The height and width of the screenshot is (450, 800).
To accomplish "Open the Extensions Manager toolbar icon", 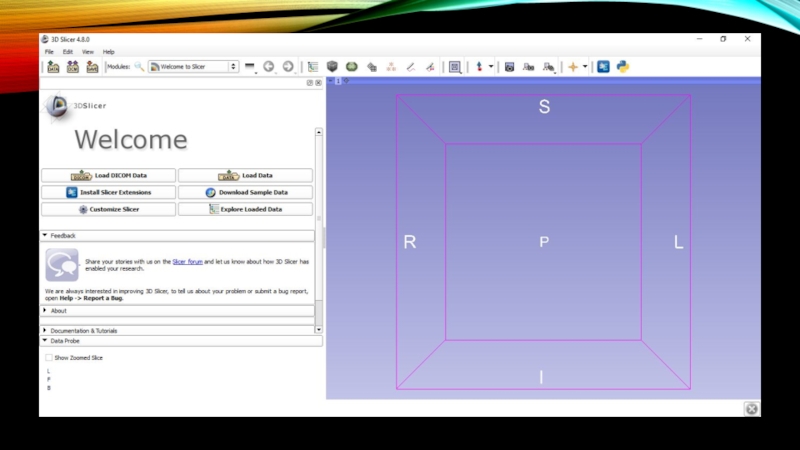I will click(x=603, y=67).
